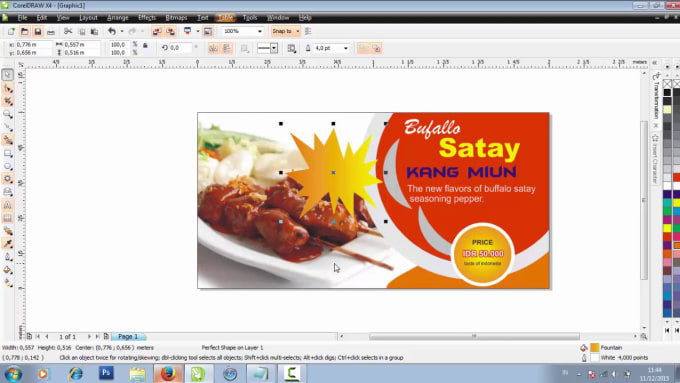This screenshot has width=680, height=383.
Task: Open Photoshop from the taskbar
Action: [106, 373]
